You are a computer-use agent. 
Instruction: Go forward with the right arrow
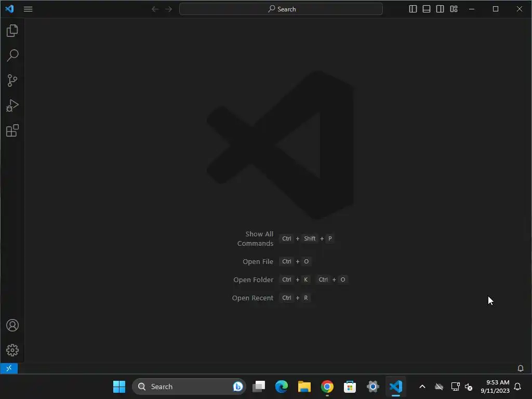(x=169, y=9)
